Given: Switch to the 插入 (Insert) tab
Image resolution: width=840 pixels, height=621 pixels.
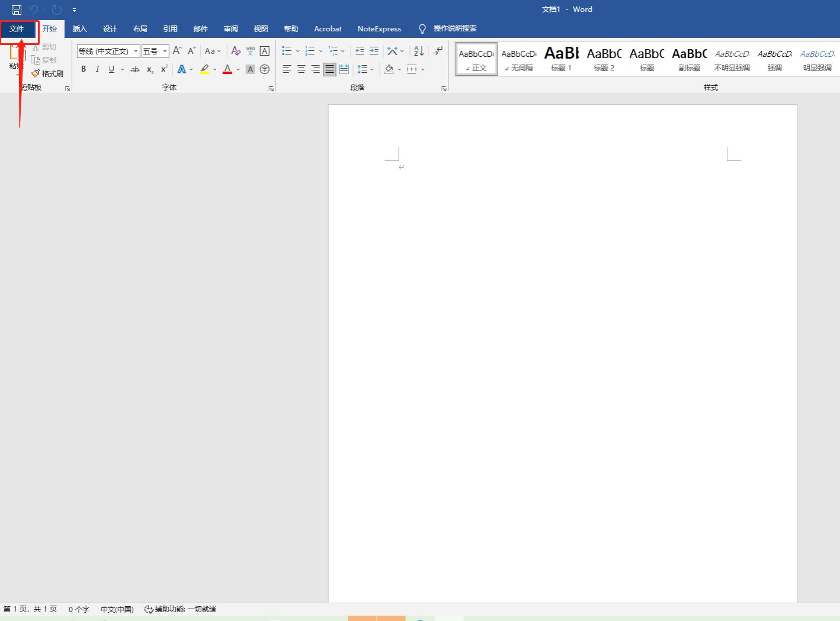Looking at the screenshot, I should (79, 28).
